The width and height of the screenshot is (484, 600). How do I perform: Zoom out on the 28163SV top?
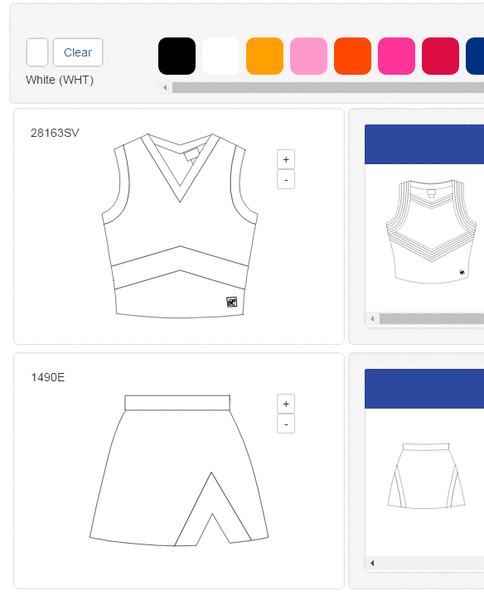tap(286, 180)
